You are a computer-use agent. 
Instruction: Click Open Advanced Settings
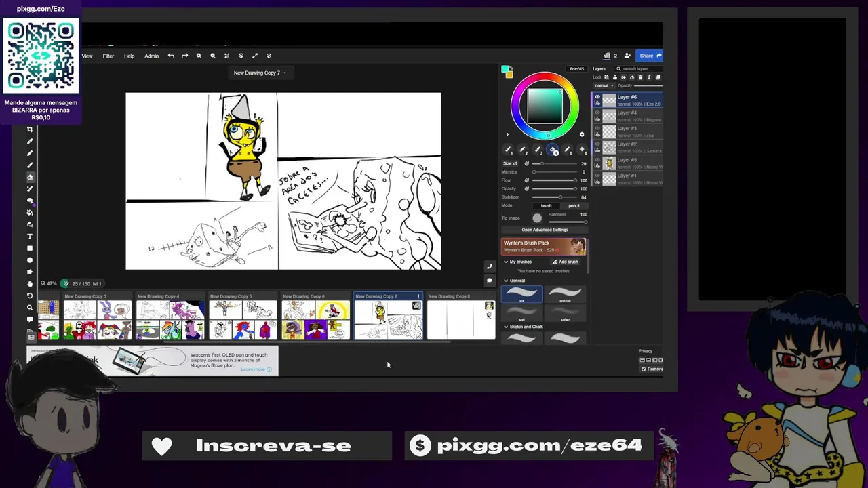click(x=545, y=230)
